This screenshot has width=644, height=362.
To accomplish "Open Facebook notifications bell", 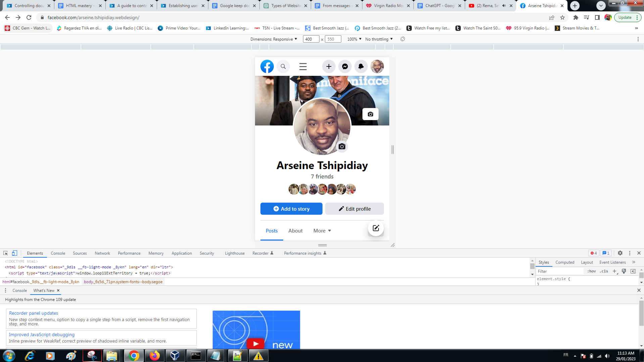I will coord(361,66).
